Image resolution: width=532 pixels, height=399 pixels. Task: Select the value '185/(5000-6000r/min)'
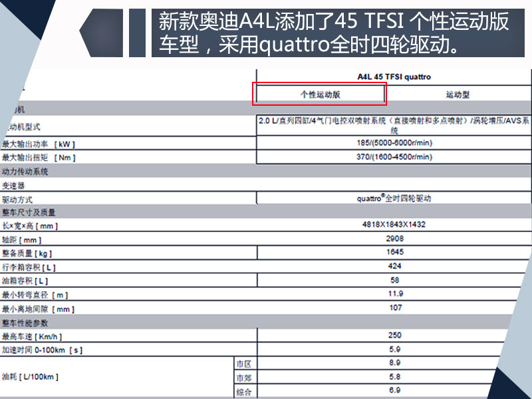[x=394, y=143]
